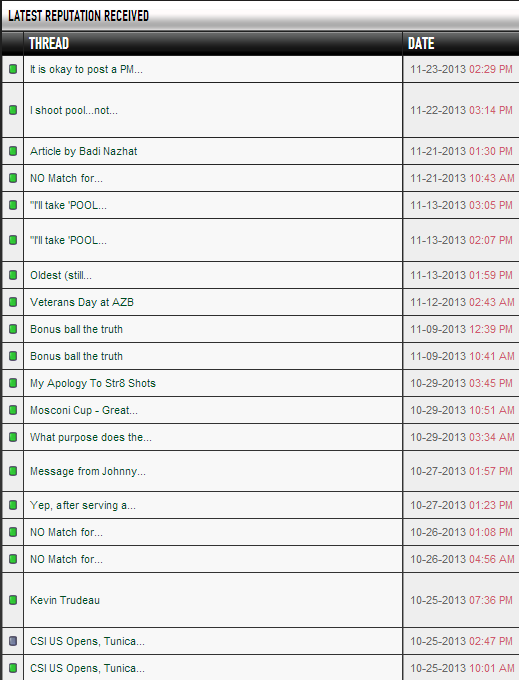Open 'Veterans Day at AZB' thread link
Image resolution: width=519 pixels, height=680 pixels.
click(82, 302)
